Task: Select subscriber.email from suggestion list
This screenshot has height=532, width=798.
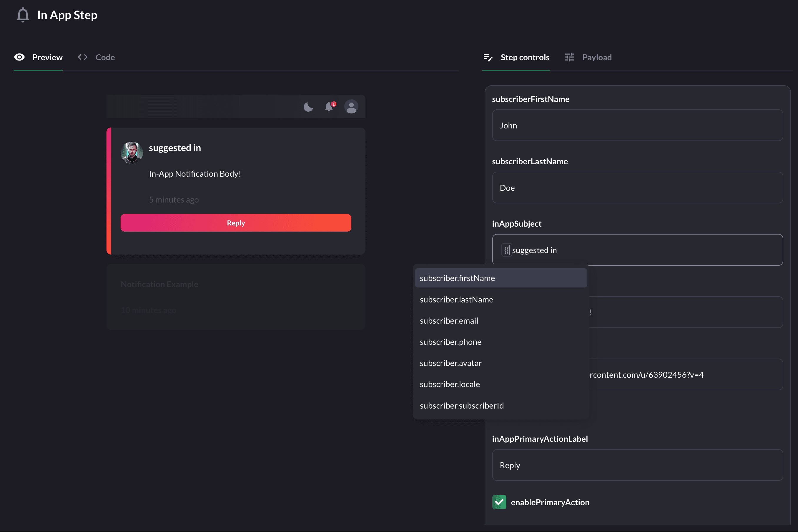Action: coord(449,320)
